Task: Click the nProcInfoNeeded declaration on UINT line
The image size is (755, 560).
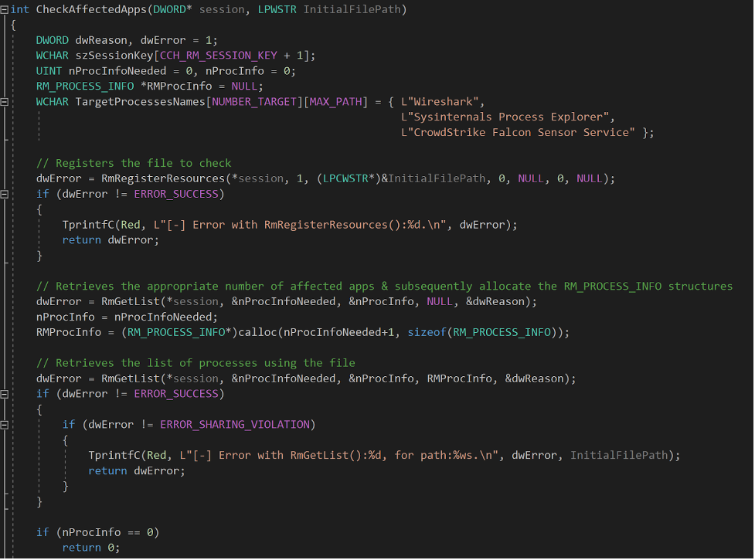Action: click(x=117, y=71)
